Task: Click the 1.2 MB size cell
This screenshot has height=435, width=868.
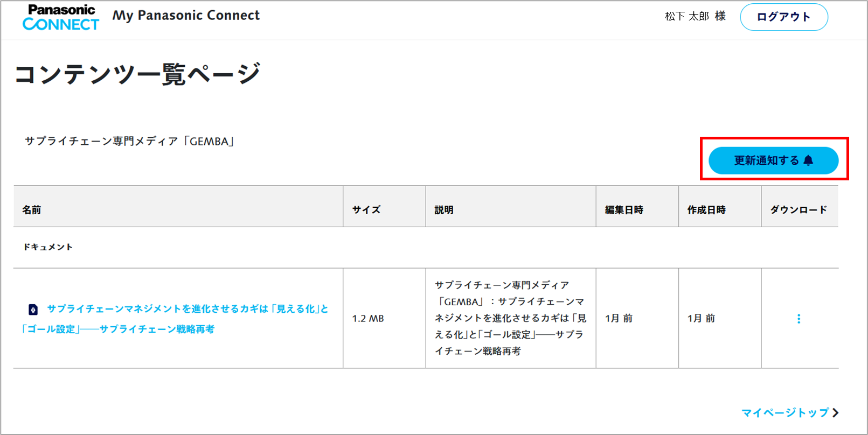Action: click(368, 319)
